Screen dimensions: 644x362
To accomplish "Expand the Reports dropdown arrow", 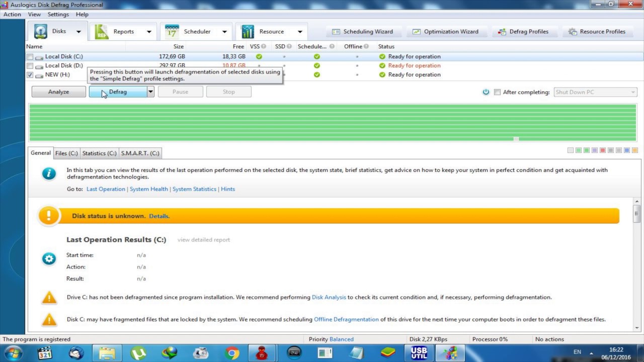I will pyautogui.click(x=149, y=32).
